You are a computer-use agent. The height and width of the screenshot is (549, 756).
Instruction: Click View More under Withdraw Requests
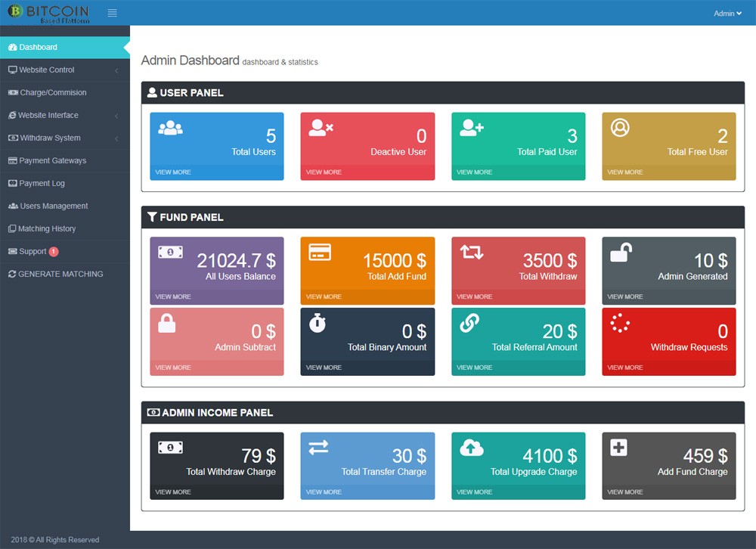(625, 368)
